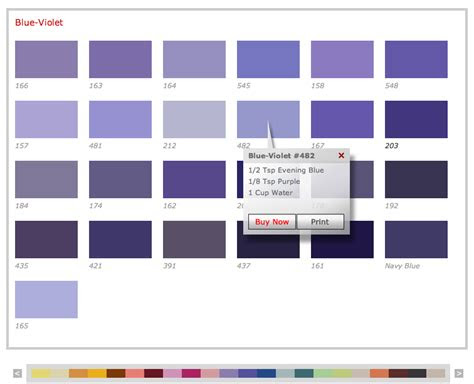474x384 pixels.
Task: Click the Blue-Violet #482 popup title
Action: (x=281, y=156)
